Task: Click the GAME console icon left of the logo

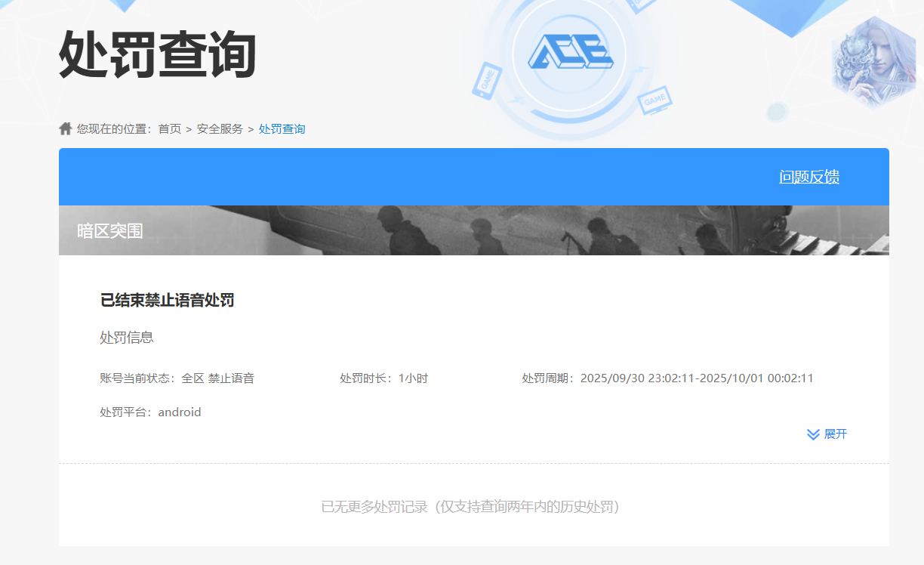Action: (488, 81)
